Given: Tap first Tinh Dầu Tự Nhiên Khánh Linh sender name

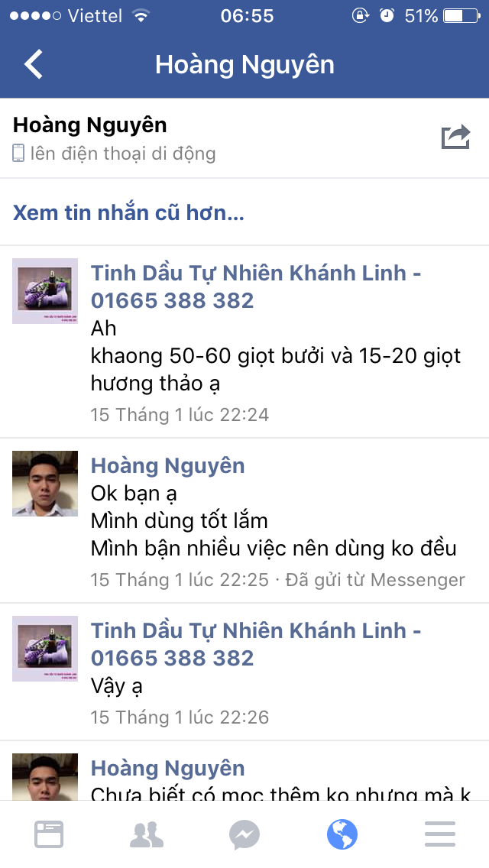Looking at the screenshot, I should 256,287.
